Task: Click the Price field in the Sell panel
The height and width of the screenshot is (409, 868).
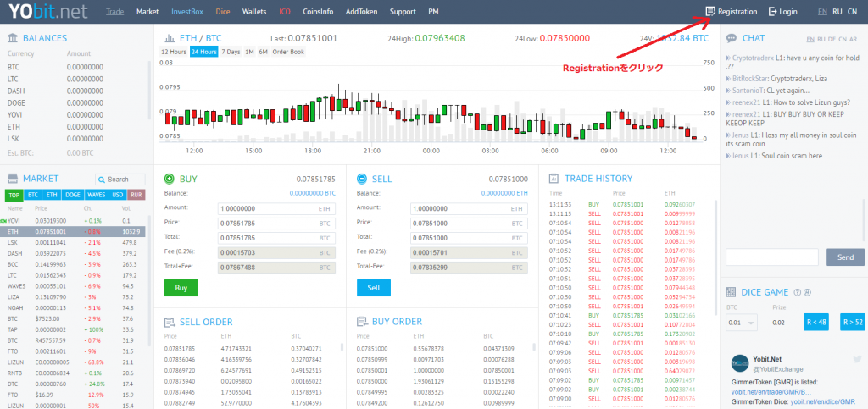Action: tap(469, 224)
